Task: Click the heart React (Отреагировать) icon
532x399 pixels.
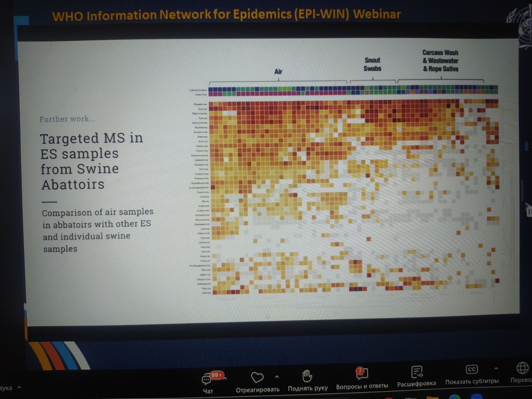Action: tap(257, 377)
